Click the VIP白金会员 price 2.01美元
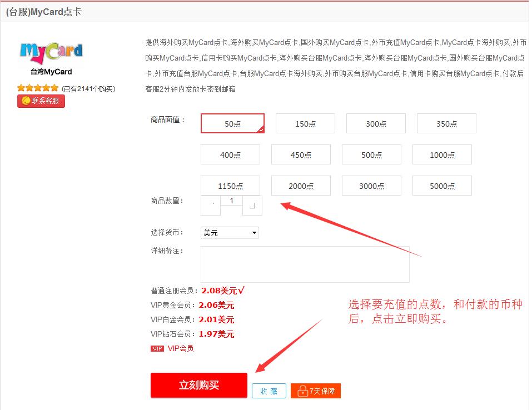 click(x=216, y=319)
